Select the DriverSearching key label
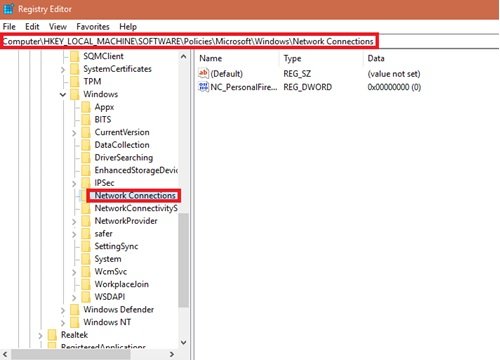500x360 pixels. click(x=124, y=158)
